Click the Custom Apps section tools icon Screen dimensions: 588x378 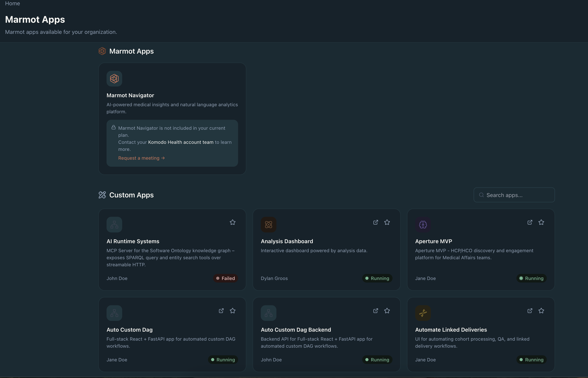click(x=102, y=195)
